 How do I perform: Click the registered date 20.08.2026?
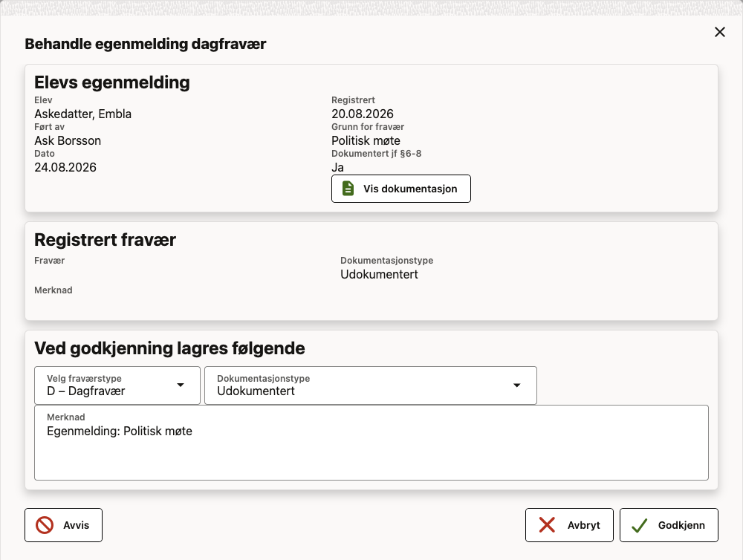coord(363,114)
